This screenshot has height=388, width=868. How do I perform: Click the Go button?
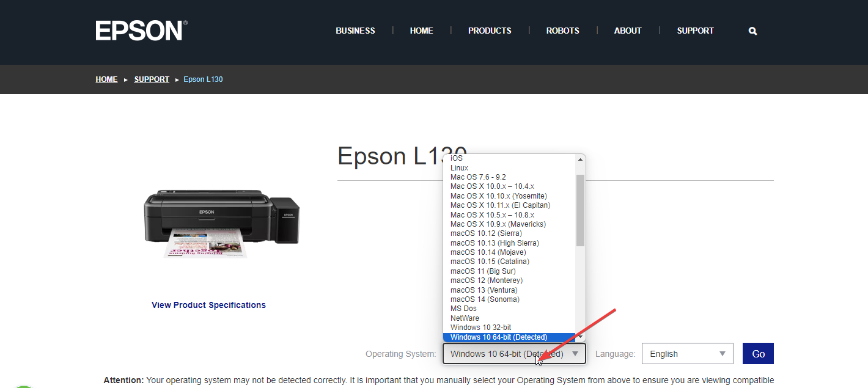click(x=758, y=354)
